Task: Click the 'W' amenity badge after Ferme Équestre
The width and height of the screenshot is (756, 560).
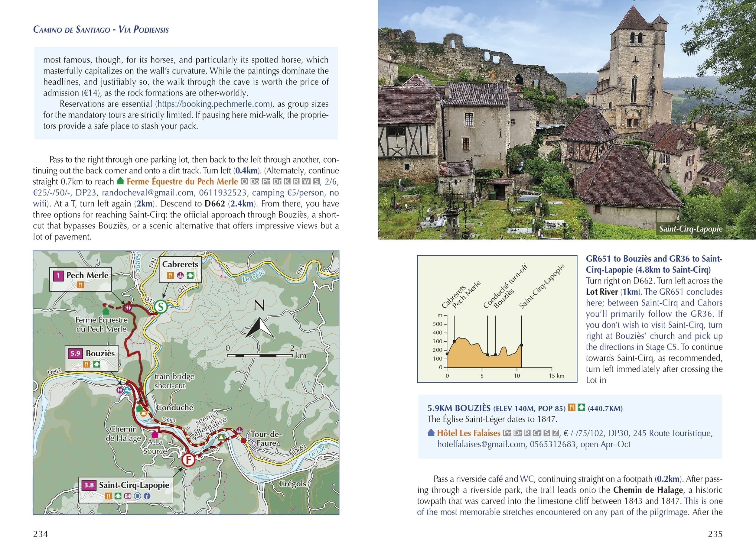Action: tap(306, 181)
